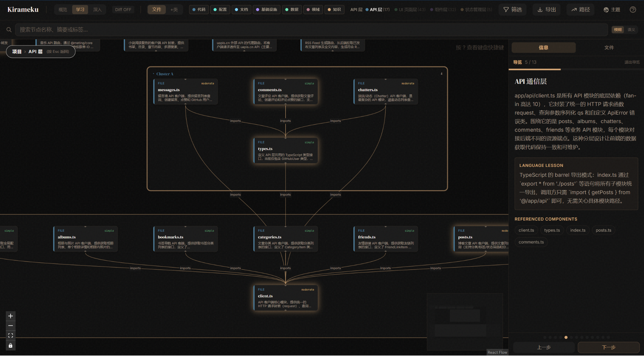This screenshot has height=356, width=644.
Task: Select the friends.ts file node
Action: click(386, 239)
